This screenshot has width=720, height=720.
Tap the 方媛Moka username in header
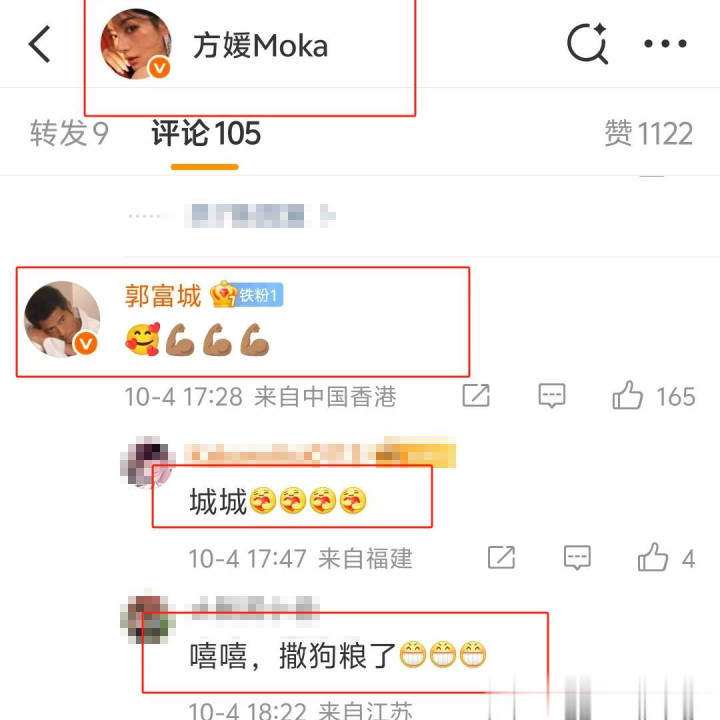pos(260,46)
